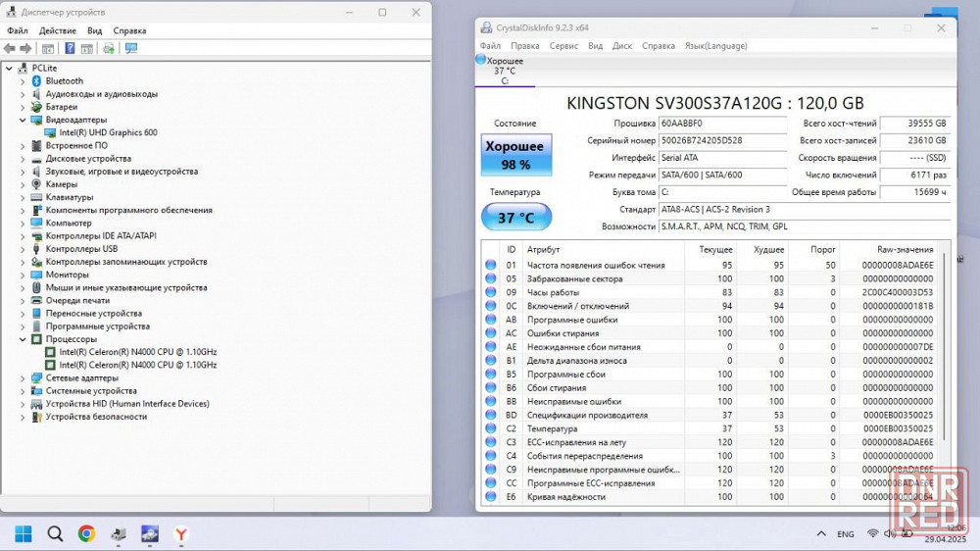Image resolution: width=980 pixels, height=551 pixels.
Task: Click the Очереди печати printer icon
Action: pyautogui.click(x=36, y=300)
